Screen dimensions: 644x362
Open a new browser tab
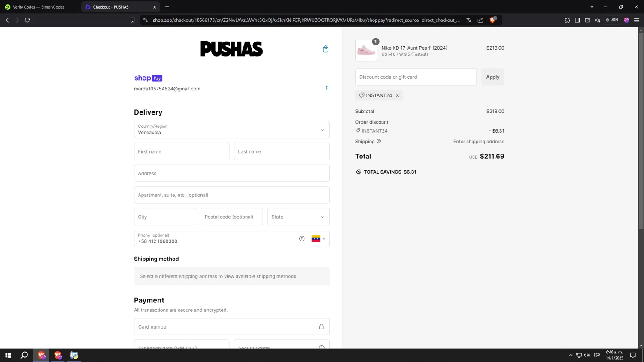167,7
